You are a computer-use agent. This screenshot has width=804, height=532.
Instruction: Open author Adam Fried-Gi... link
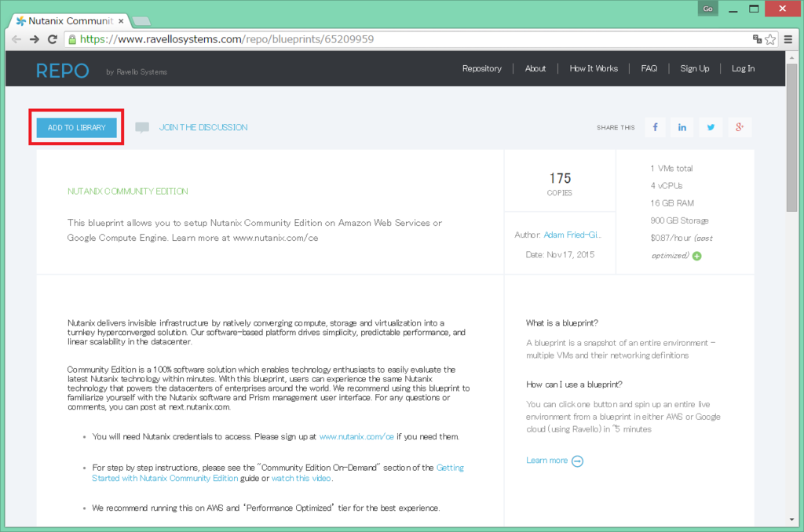point(572,235)
